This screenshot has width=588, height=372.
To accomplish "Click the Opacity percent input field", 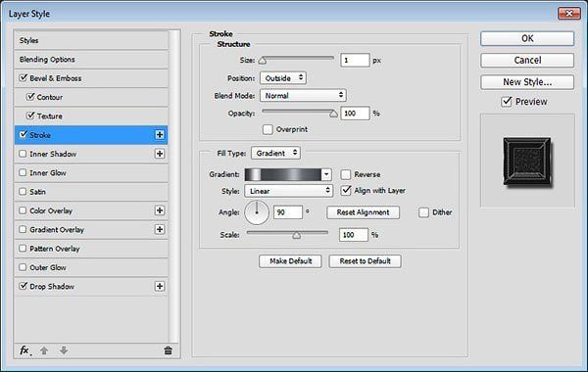I will [x=355, y=114].
